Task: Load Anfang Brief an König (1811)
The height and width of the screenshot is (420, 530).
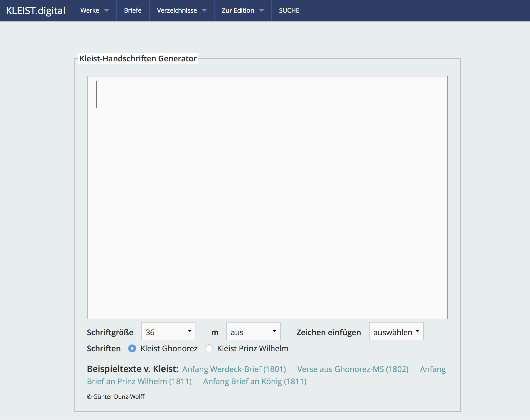Action: [x=255, y=382]
